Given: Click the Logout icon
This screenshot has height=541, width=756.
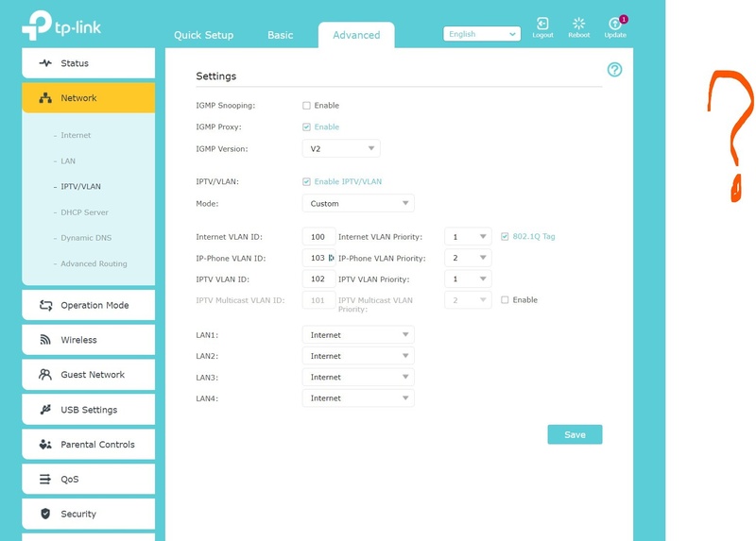Looking at the screenshot, I should tap(542, 23).
